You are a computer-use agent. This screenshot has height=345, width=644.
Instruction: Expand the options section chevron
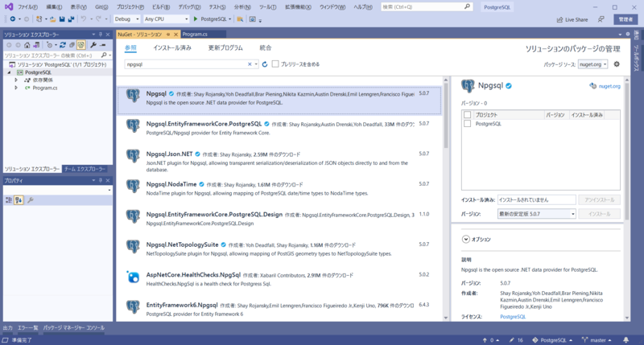pyautogui.click(x=466, y=239)
